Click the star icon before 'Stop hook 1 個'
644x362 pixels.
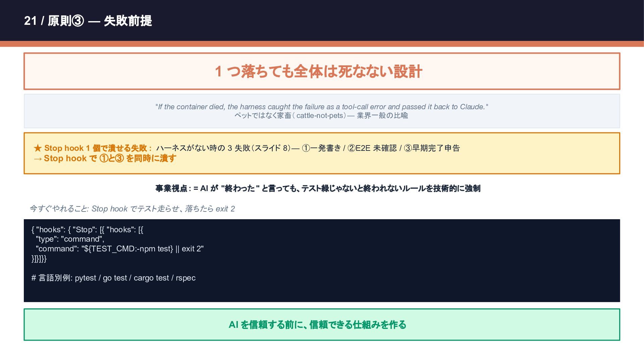[x=38, y=148]
